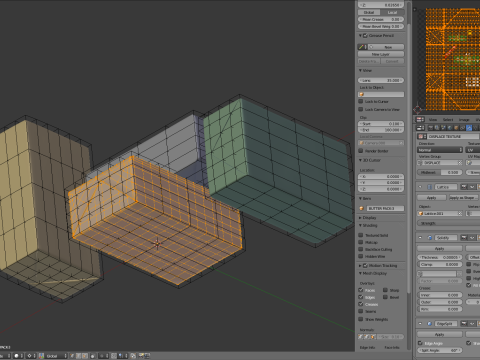This screenshot has width=480, height=360.
Task: Open World tab in Properties editor
Action: (450, 128)
